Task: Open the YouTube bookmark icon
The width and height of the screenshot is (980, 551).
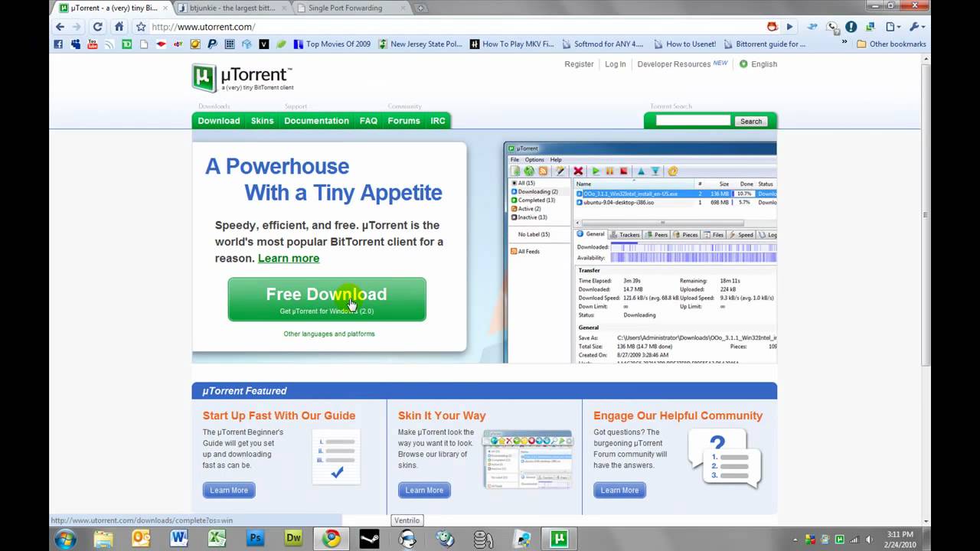Action: 93,44
